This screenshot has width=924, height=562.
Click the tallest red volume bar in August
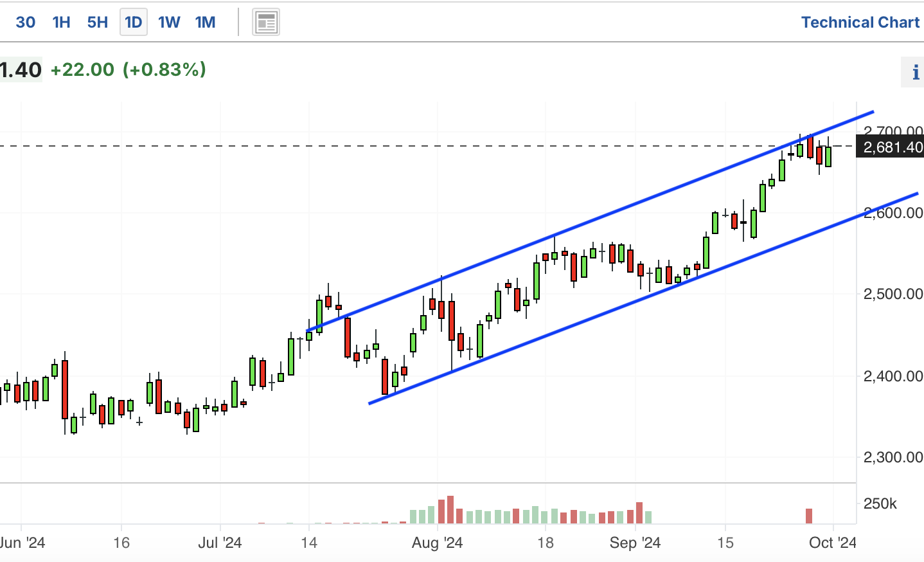(x=450, y=509)
